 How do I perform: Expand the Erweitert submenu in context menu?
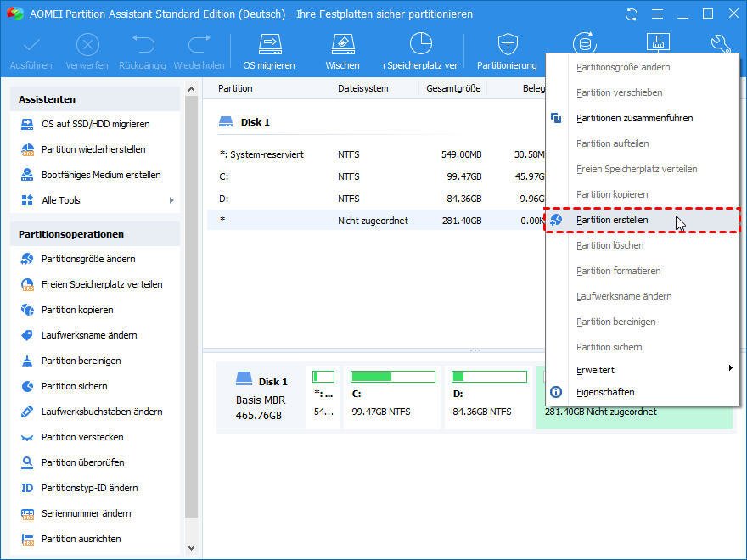[643, 370]
